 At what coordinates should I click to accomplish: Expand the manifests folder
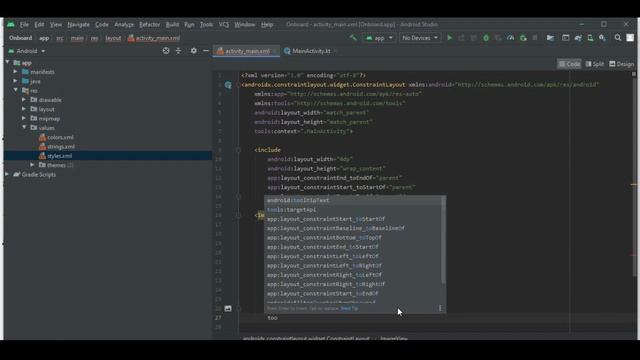click(16, 72)
